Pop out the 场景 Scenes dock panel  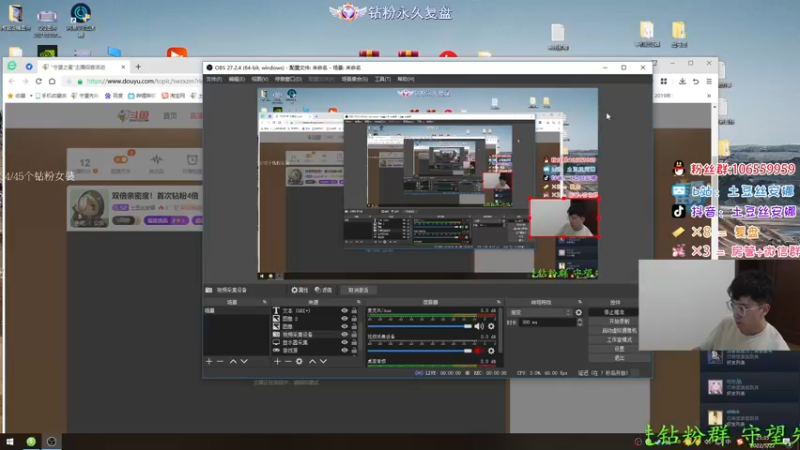[x=264, y=302]
